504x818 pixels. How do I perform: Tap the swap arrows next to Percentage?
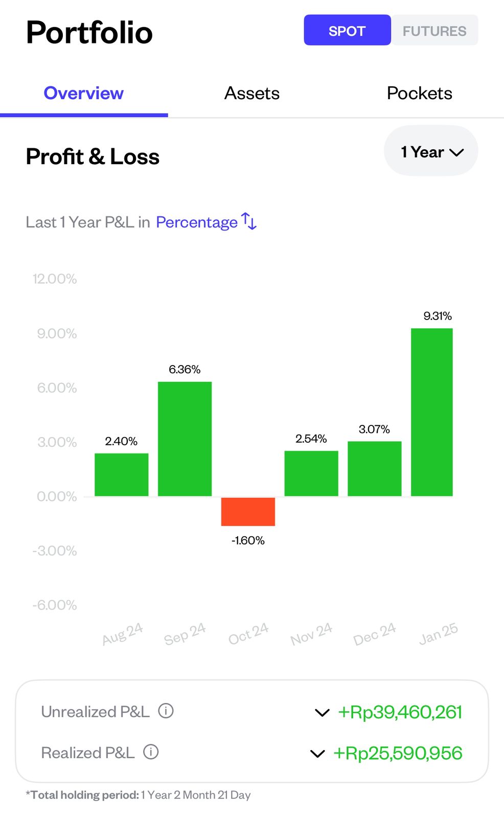(249, 221)
